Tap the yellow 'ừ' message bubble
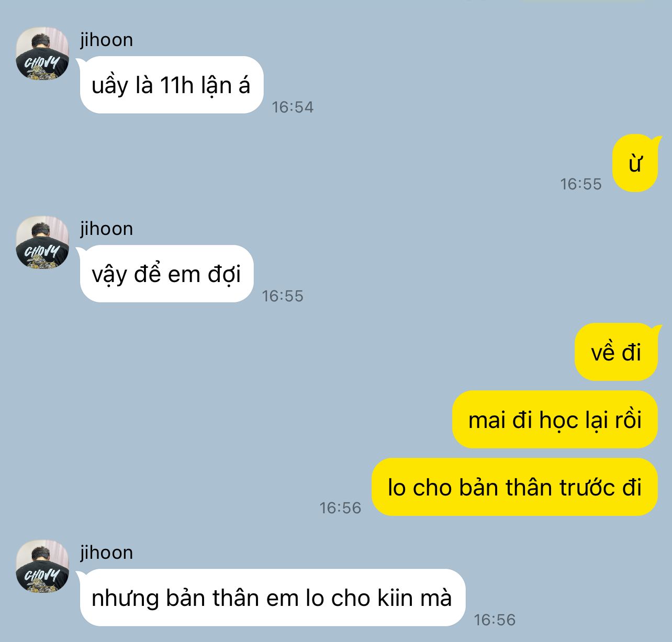 pyautogui.click(x=635, y=163)
